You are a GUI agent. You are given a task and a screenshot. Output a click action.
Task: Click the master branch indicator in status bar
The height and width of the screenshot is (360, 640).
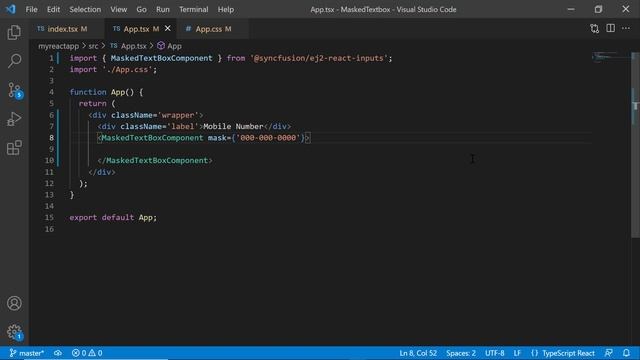point(27,353)
